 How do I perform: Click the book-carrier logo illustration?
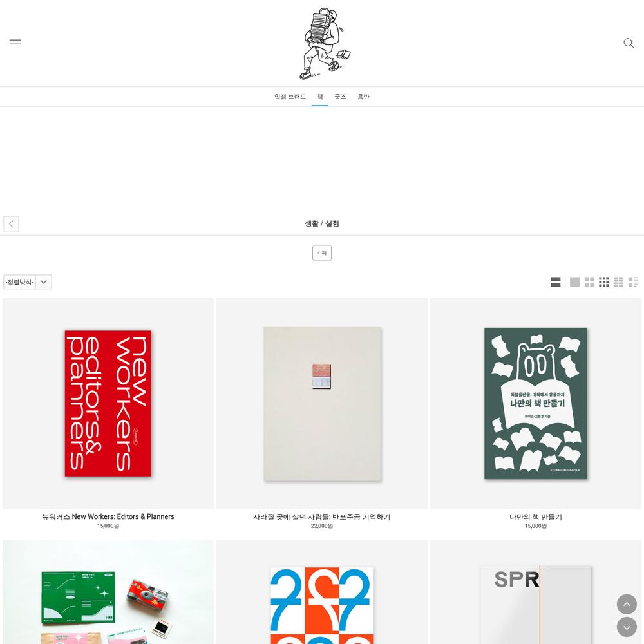click(325, 43)
